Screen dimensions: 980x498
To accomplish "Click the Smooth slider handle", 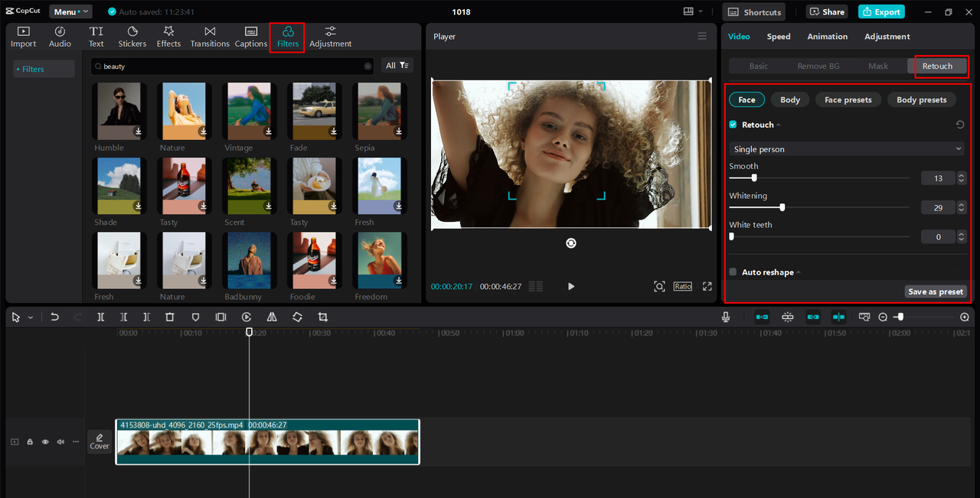I will click(754, 177).
